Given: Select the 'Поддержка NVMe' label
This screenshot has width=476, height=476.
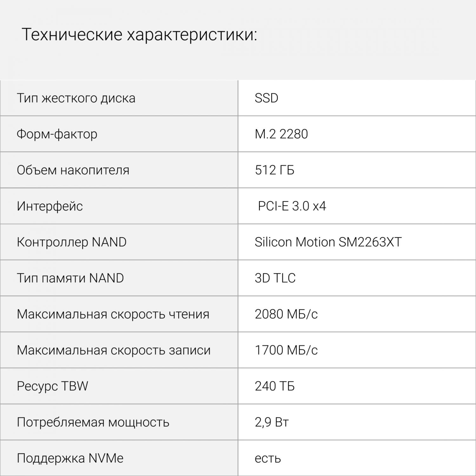Looking at the screenshot, I should [70, 458].
